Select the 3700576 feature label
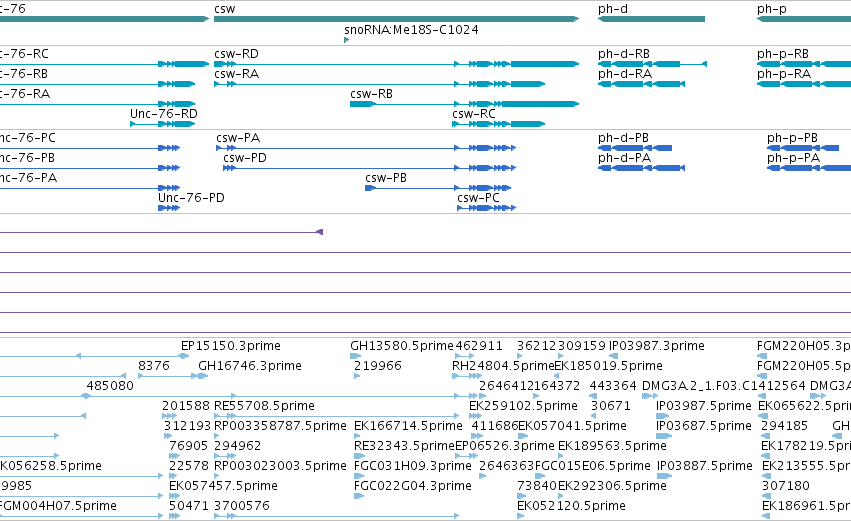 coord(242,506)
